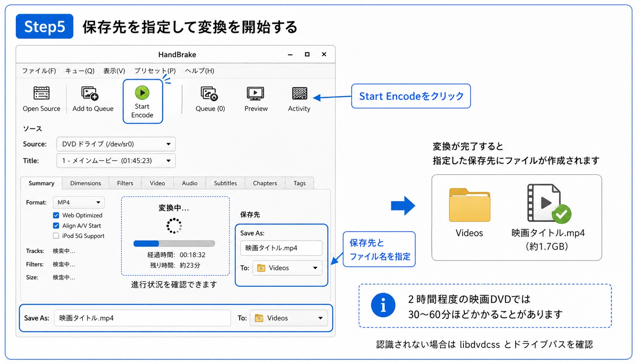Click the Size: 検索中 value
The height and width of the screenshot is (364, 637).
[64, 277]
